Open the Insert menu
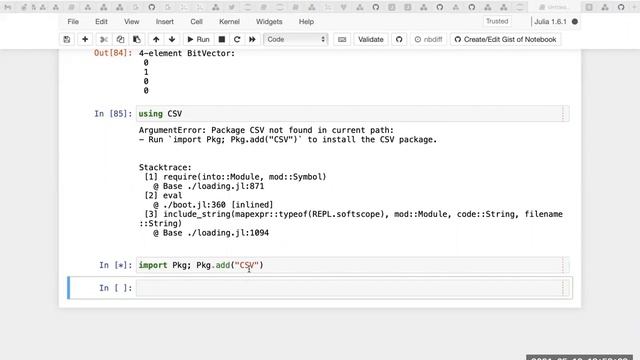Viewport: 640px width, 360px height. [164, 22]
